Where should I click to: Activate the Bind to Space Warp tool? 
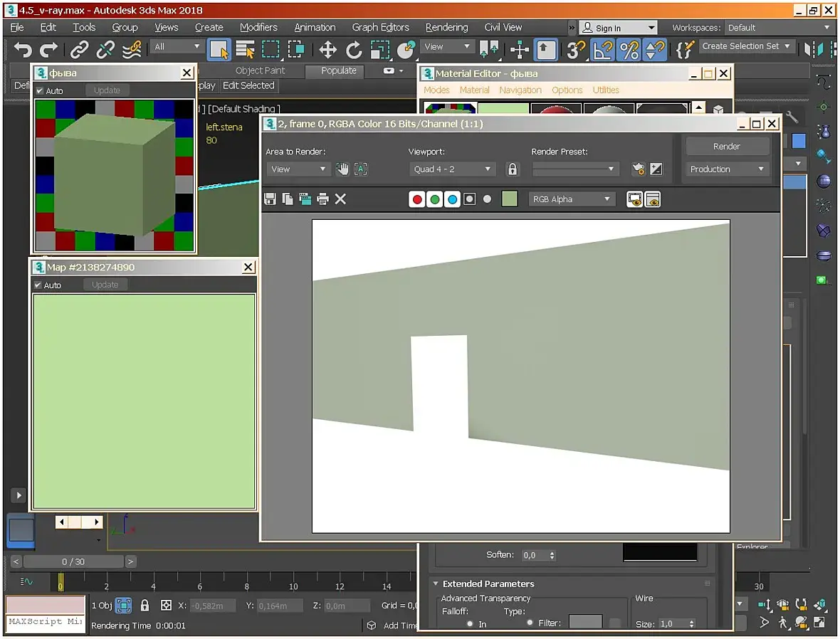tap(132, 50)
